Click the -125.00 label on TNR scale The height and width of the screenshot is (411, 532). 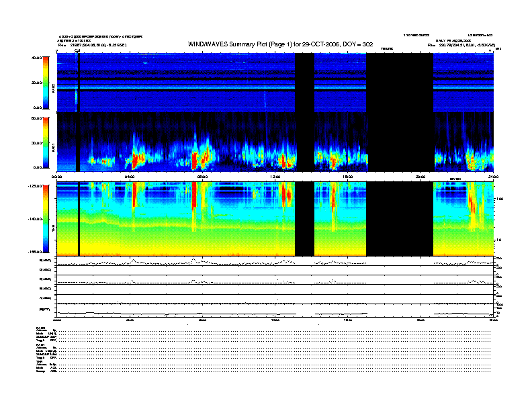(x=35, y=186)
